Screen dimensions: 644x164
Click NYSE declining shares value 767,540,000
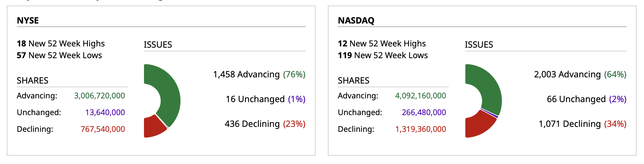point(103,129)
